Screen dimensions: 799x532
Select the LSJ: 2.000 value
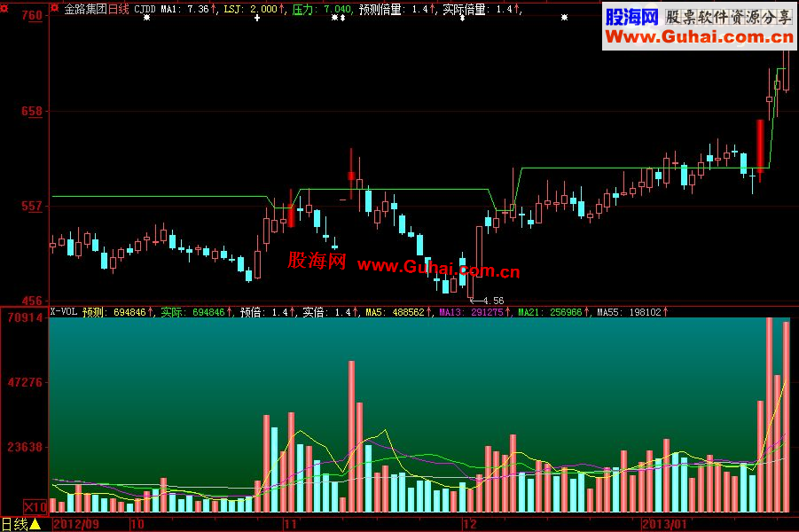[x=254, y=9]
